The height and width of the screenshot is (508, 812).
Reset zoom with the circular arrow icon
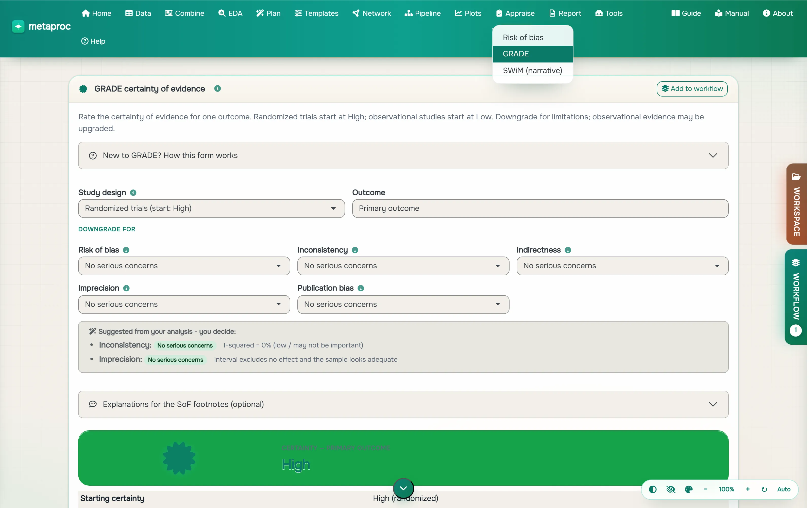pyautogui.click(x=764, y=489)
